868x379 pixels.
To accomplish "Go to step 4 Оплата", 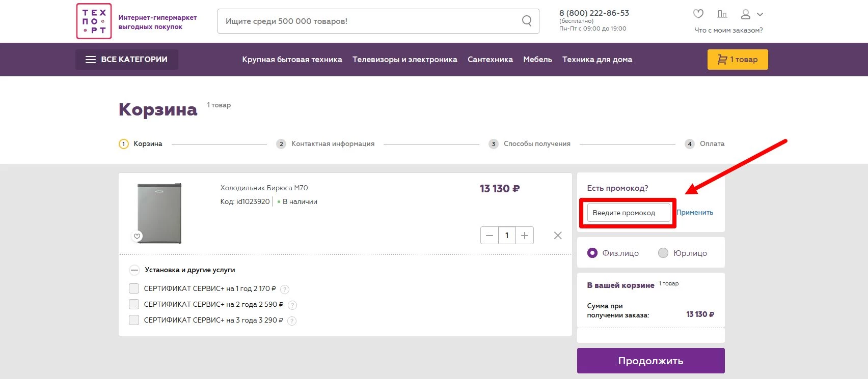I will pyautogui.click(x=704, y=144).
